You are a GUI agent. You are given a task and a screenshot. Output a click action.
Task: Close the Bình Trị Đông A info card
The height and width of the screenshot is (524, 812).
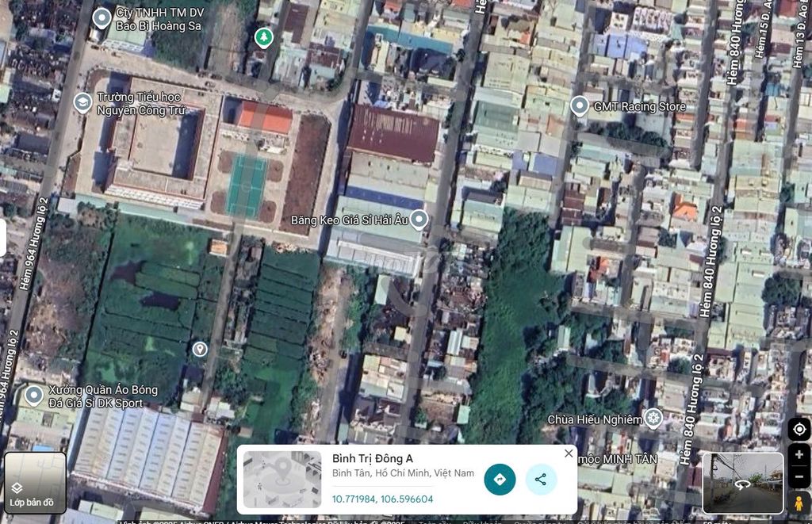point(569,453)
